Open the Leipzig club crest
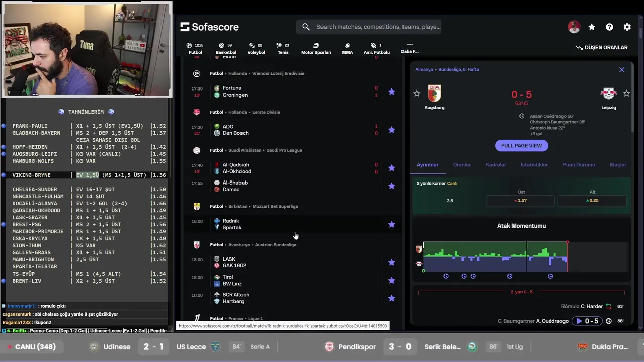This screenshot has height=362, width=644. click(609, 94)
